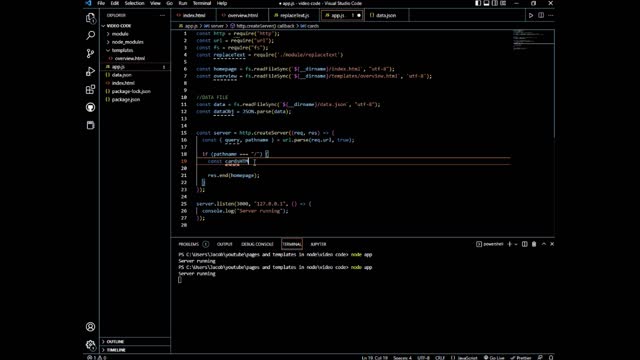
Task: Open Explorer panel More Actions ellipsis
Action: click(162, 16)
